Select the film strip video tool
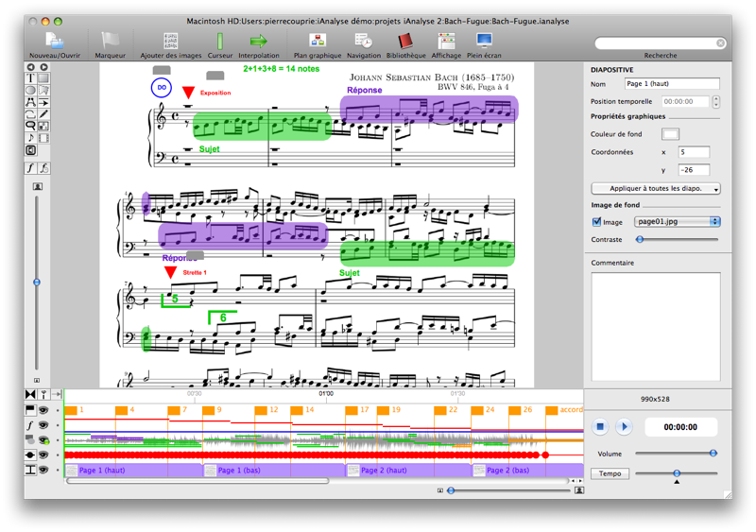The width and height of the screenshot is (756, 532). coord(43,138)
